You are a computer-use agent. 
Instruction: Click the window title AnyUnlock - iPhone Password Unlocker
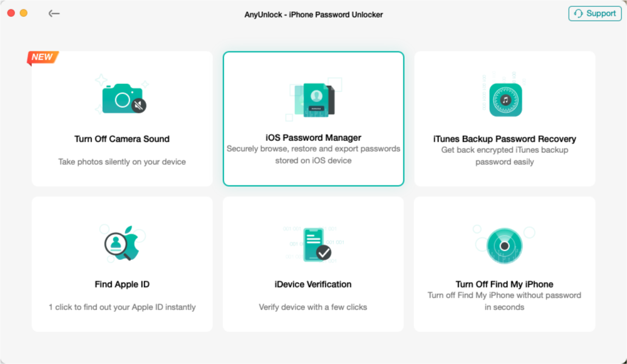pos(313,14)
